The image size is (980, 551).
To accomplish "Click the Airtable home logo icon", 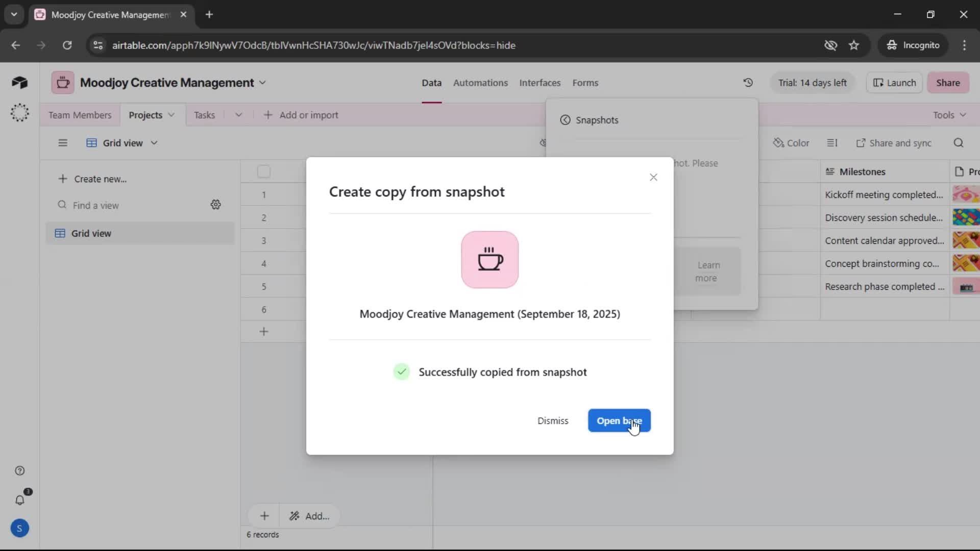I will [19, 82].
